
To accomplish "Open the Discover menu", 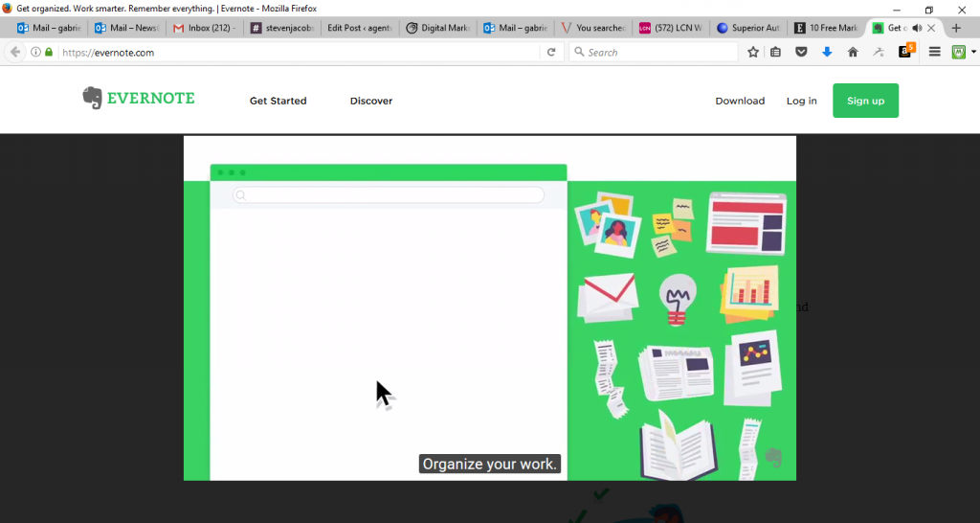I will [371, 101].
